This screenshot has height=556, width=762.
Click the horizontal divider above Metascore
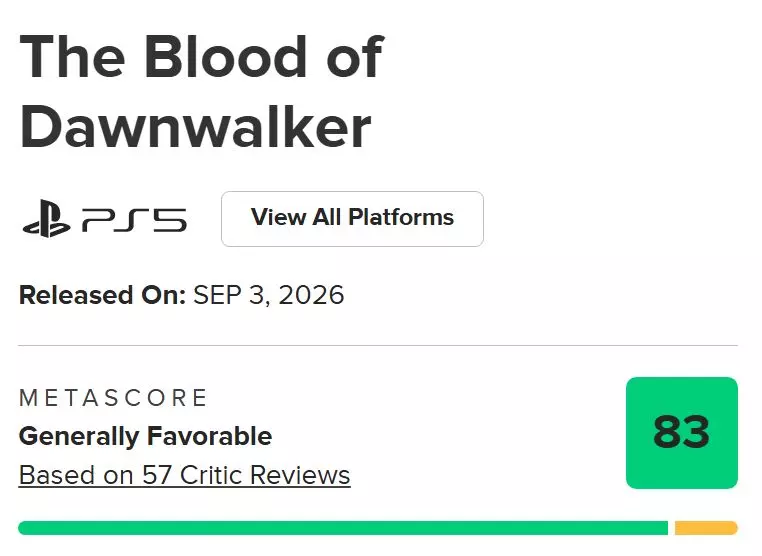(378, 346)
